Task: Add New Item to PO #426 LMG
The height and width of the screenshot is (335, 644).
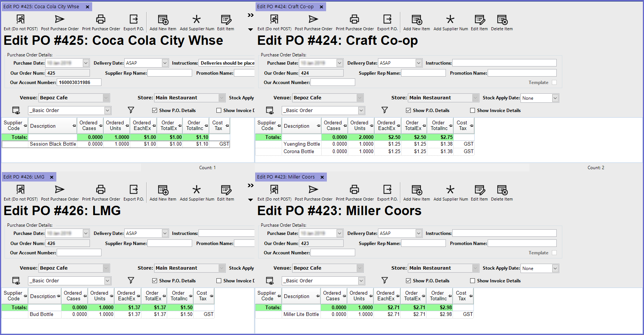Action: pos(163,193)
